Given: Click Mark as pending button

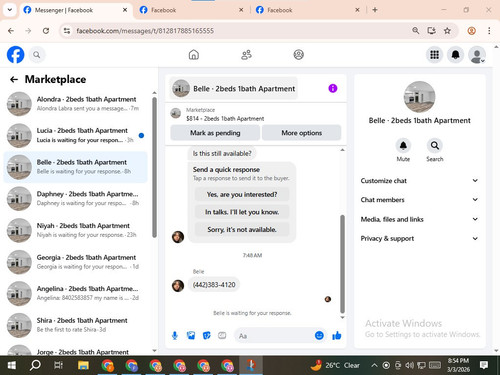Looking at the screenshot, I should (215, 133).
